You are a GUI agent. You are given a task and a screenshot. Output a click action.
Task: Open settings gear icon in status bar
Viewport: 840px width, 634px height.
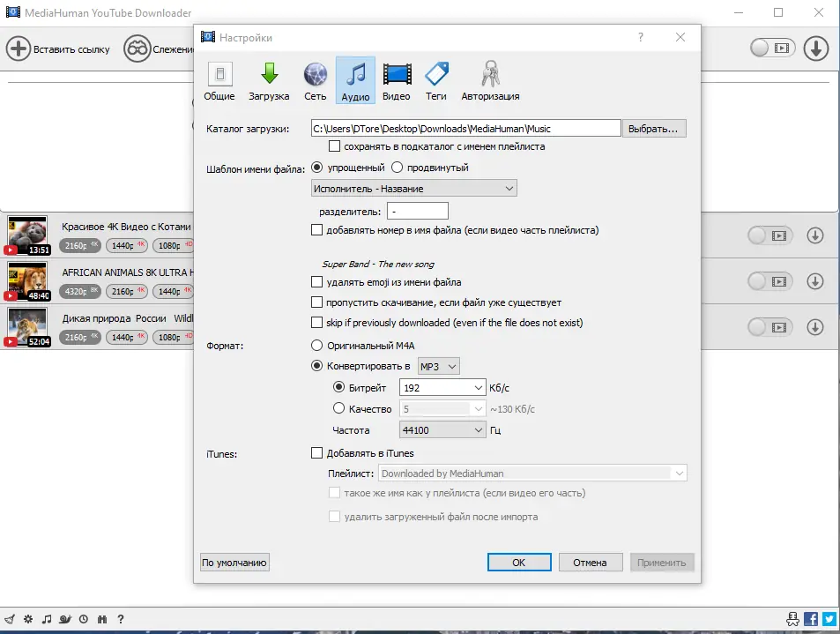pyautogui.click(x=28, y=619)
